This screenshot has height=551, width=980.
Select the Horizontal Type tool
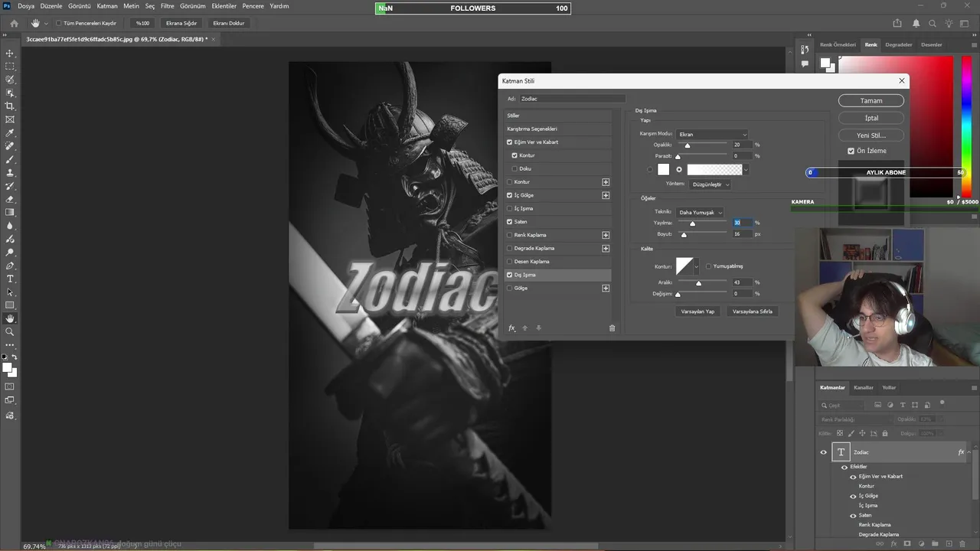(10, 279)
